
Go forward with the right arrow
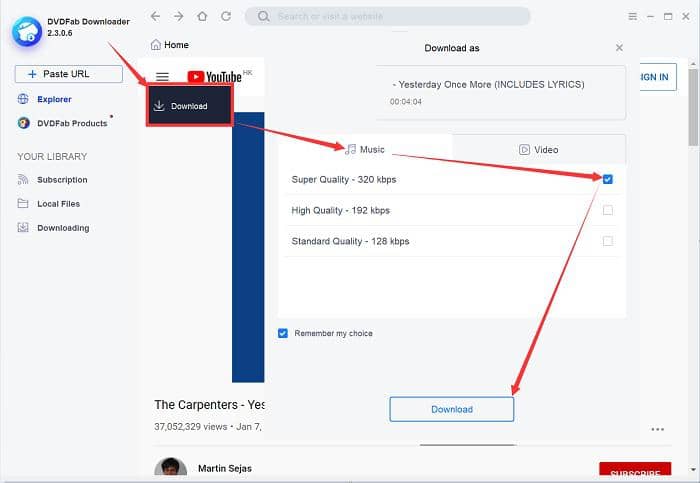point(179,17)
